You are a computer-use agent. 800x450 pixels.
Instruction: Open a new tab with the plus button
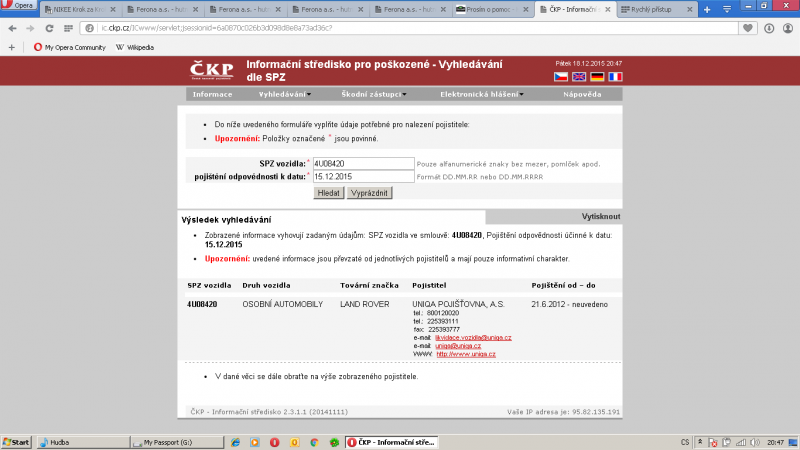(708, 9)
